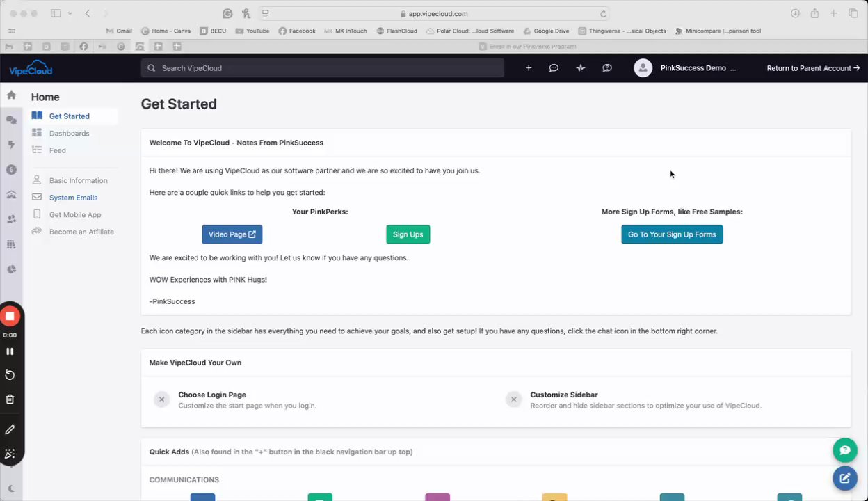The width and height of the screenshot is (868, 501).
Task: Click the Safari address bar
Action: tap(434, 13)
